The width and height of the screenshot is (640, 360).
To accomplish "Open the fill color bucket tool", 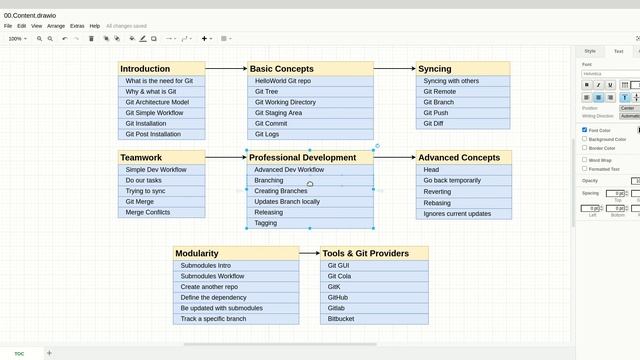I will [x=132, y=38].
